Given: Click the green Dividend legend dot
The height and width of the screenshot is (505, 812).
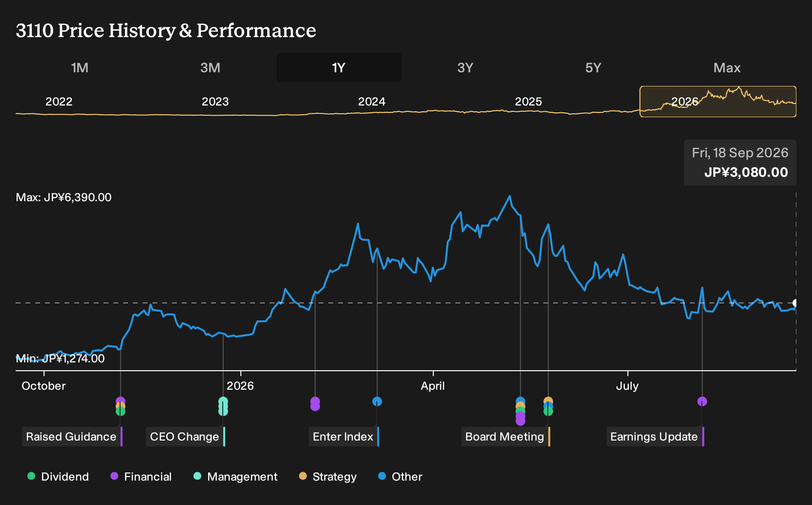Looking at the screenshot, I should pos(31,476).
